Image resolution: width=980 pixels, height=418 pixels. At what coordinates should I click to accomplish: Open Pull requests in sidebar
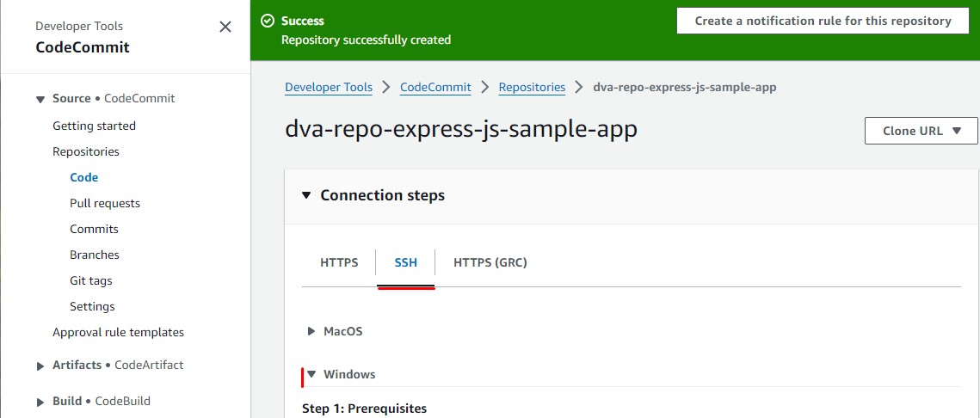(x=105, y=203)
